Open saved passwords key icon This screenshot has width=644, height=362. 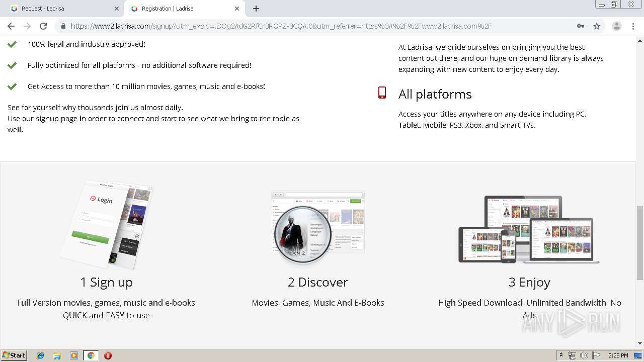(581, 26)
